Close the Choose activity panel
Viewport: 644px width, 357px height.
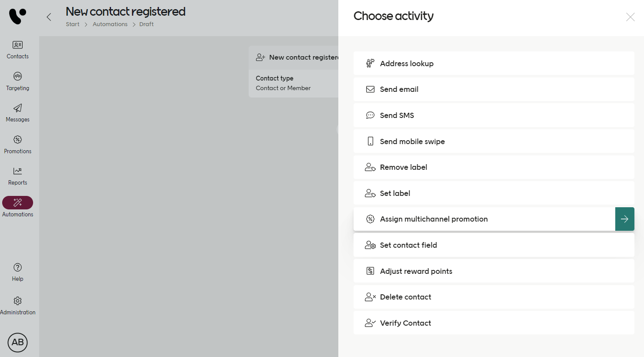click(x=630, y=17)
